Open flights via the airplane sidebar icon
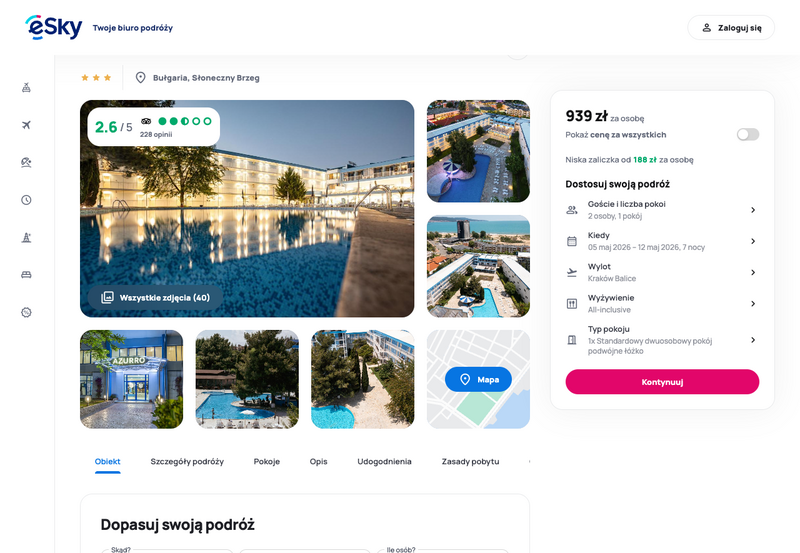Screen dimensions: 800x553 (x=27, y=125)
